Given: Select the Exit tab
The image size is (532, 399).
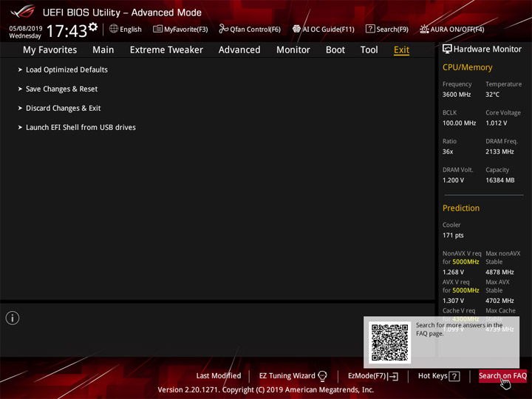Looking at the screenshot, I should [401, 50].
